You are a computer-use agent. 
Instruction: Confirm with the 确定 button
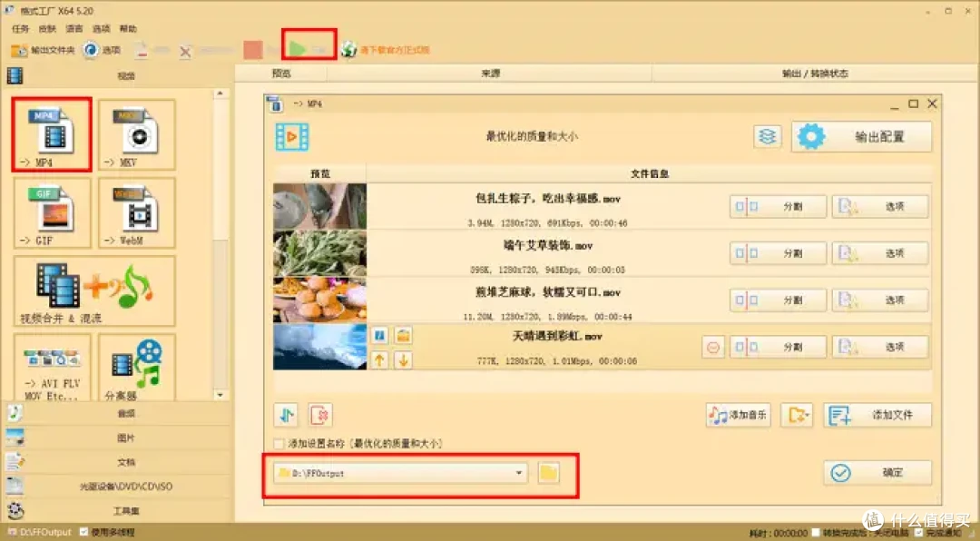(x=877, y=473)
